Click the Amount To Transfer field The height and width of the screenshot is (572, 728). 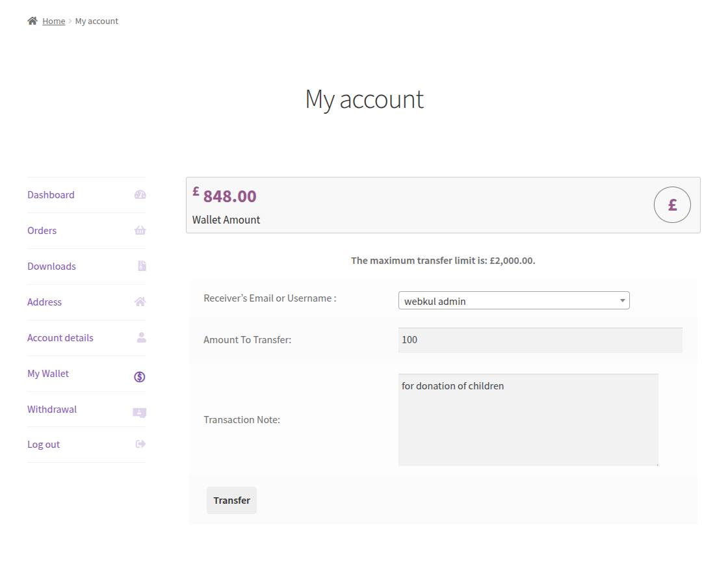[x=539, y=339]
